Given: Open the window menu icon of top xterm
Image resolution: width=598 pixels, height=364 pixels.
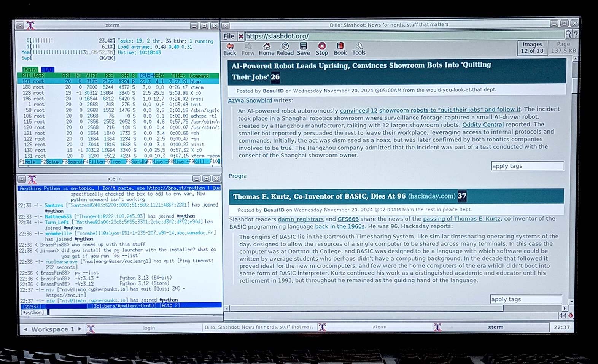Looking at the screenshot, I should pyautogui.click(x=20, y=25).
